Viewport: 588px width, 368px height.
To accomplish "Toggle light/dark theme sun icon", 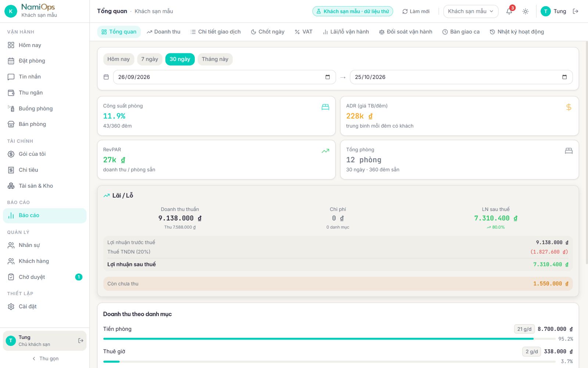I will (526, 11).
